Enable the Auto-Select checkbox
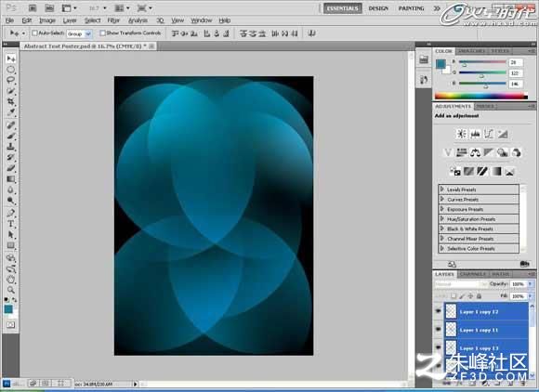 34,33
